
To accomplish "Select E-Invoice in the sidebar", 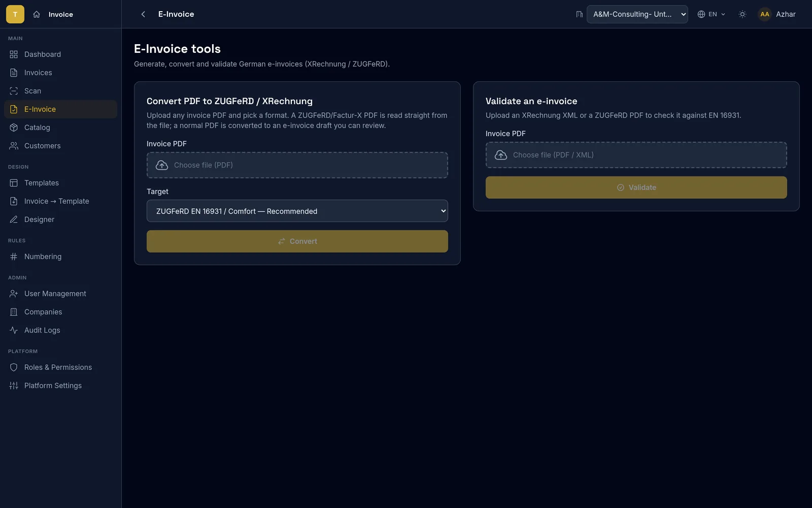I will (x=60, y=109).
